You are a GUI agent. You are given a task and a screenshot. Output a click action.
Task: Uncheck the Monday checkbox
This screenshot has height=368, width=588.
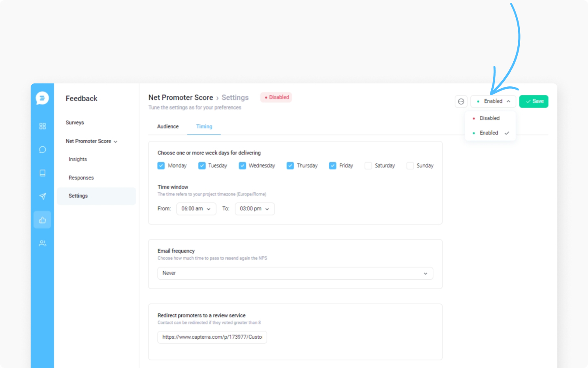(161, 166)
